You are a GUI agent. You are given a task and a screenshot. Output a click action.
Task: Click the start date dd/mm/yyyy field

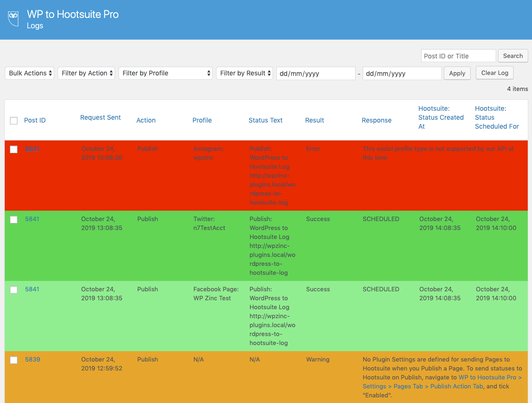[316, 74]
